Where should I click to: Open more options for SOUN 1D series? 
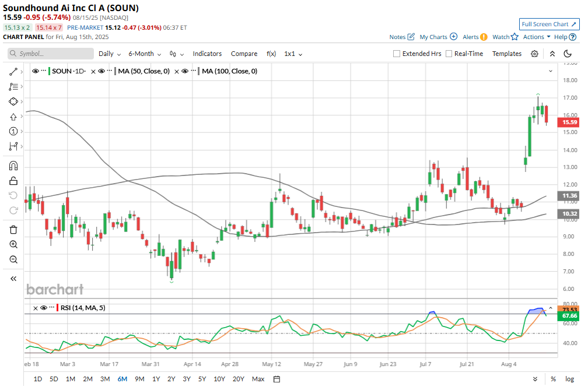44,71
